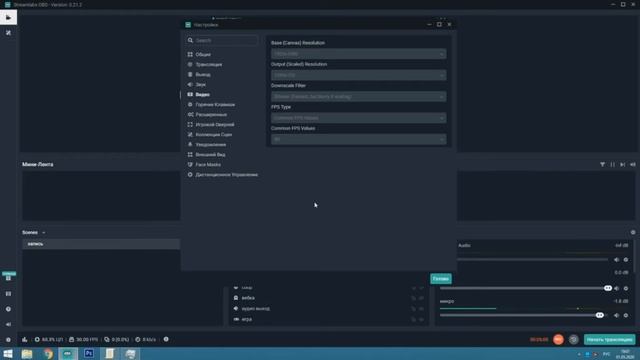Image resolution: width=640 pixels, height=360 pixels.
Task: Open the Дистанционное Управление settings category
Action: click(227, 175)
